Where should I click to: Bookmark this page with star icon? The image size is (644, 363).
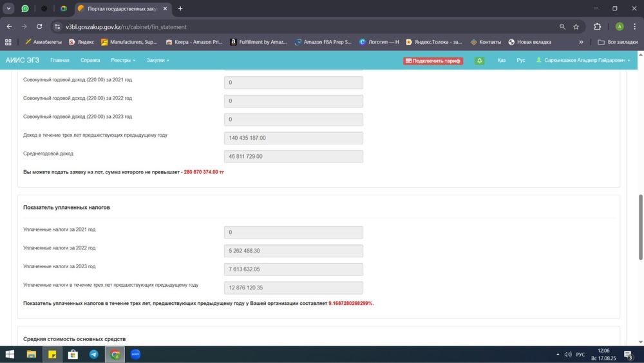(x=576, y=26)
